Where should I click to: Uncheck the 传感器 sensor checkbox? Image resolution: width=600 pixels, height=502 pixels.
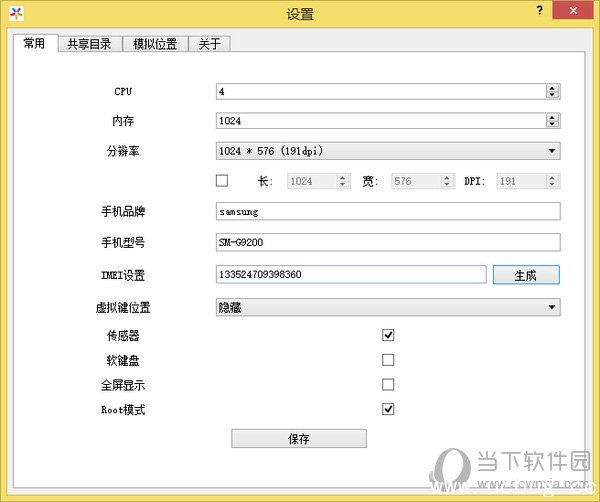coord(388,335)
